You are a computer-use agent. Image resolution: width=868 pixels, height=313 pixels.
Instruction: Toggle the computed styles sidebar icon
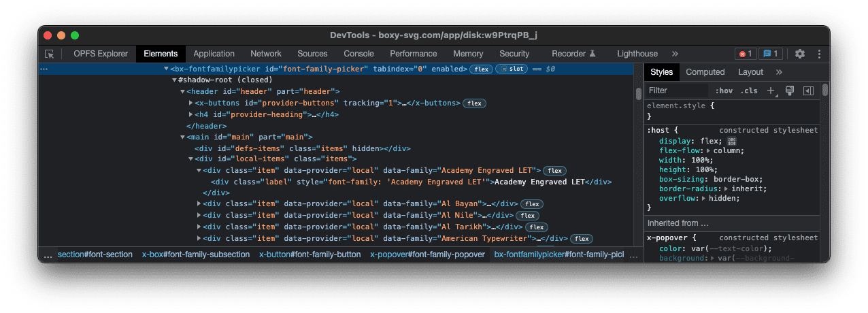808,90
